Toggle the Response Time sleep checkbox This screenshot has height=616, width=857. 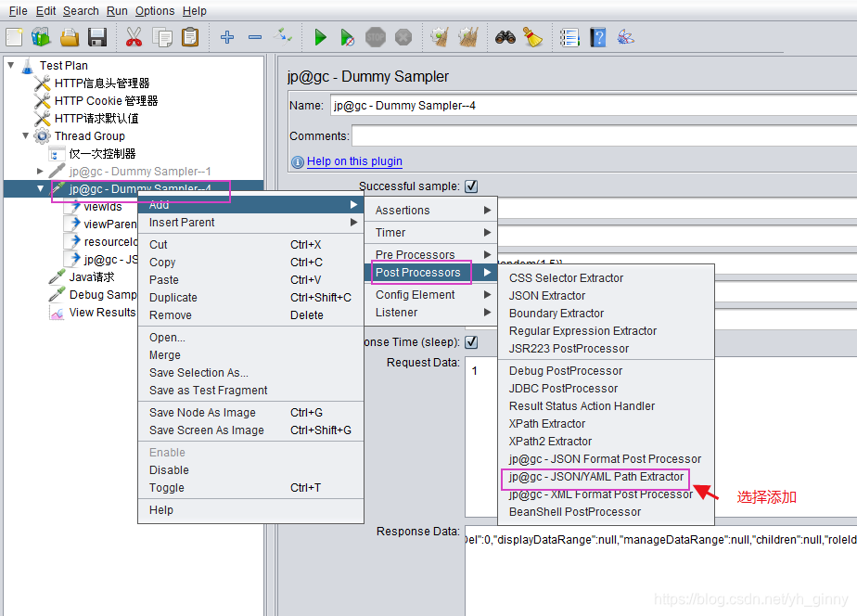(471, 342)
